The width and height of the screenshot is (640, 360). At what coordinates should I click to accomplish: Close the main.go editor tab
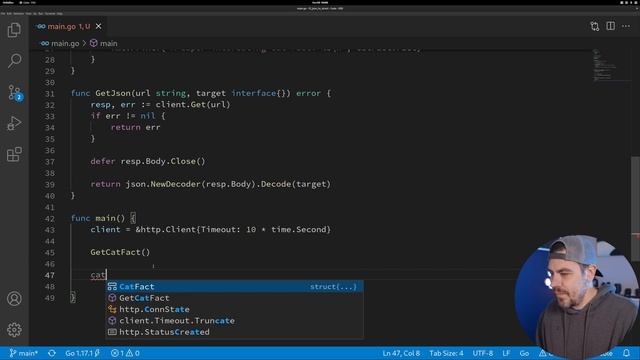[x=98, y=26]
